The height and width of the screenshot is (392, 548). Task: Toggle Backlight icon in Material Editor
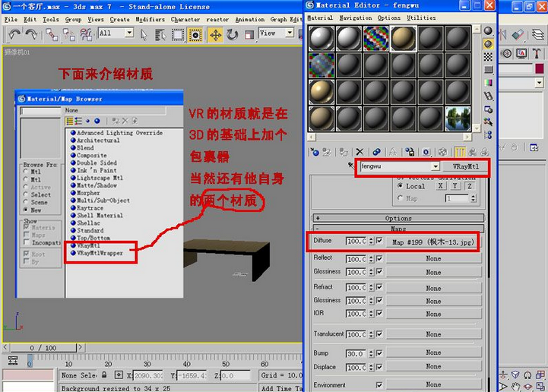(x=488, y=44)
